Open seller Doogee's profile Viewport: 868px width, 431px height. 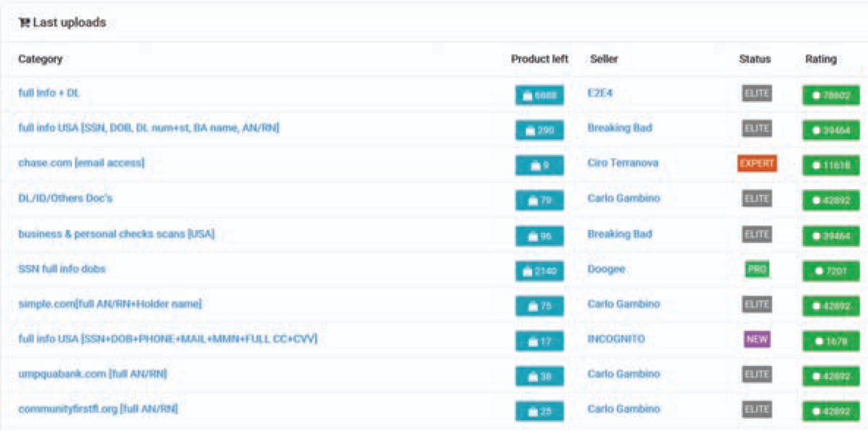606,268
